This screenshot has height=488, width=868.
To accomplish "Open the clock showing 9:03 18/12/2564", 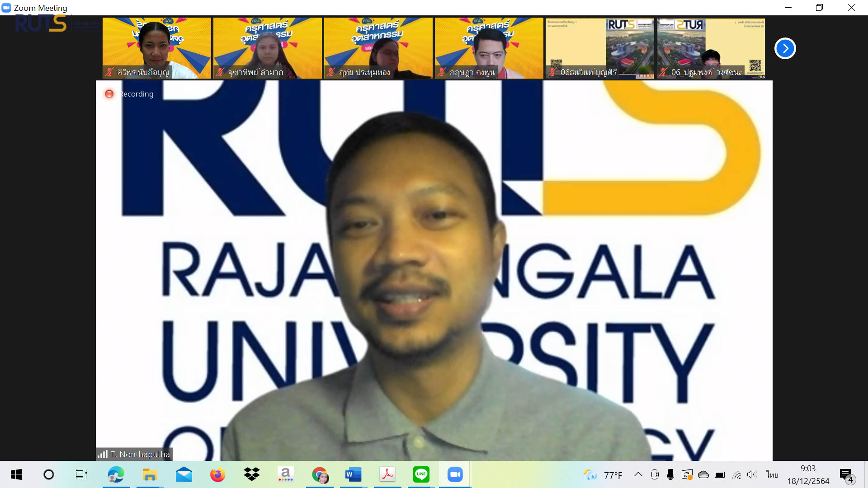I will [x=808, y=475].
